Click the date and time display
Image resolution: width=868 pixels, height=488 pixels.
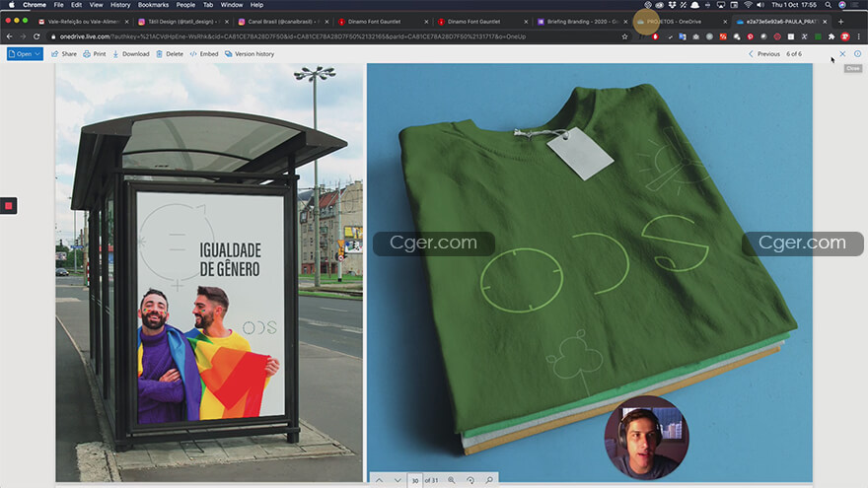794,4
